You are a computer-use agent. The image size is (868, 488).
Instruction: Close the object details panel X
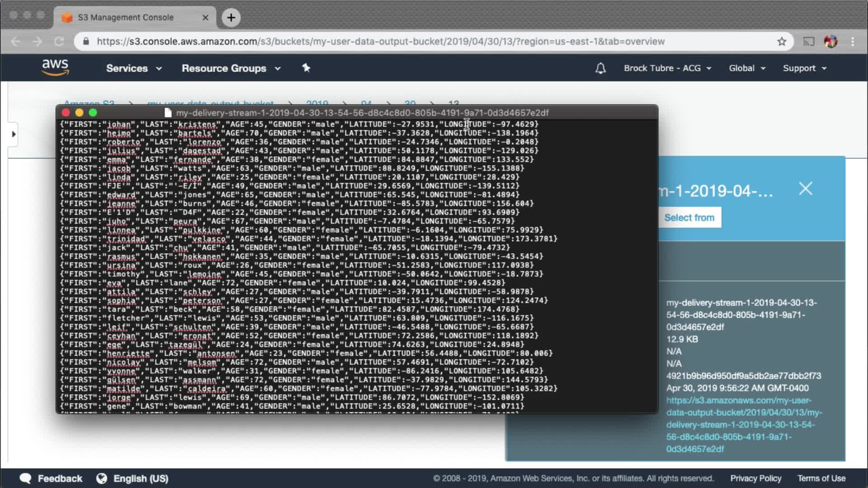tap(805, 188)
